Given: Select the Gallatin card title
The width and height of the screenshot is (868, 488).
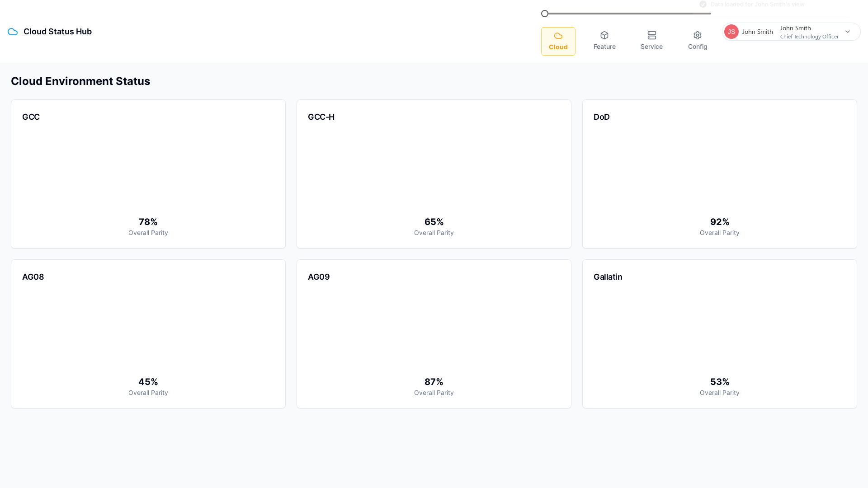Looking at the screenshot, I should 608,277.
